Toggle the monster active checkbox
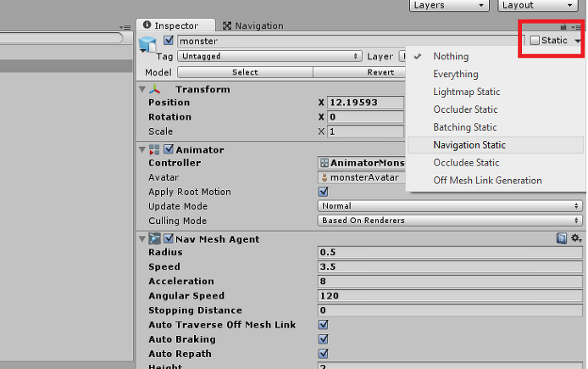Screen dimensions: 588x369 [169, 40]
